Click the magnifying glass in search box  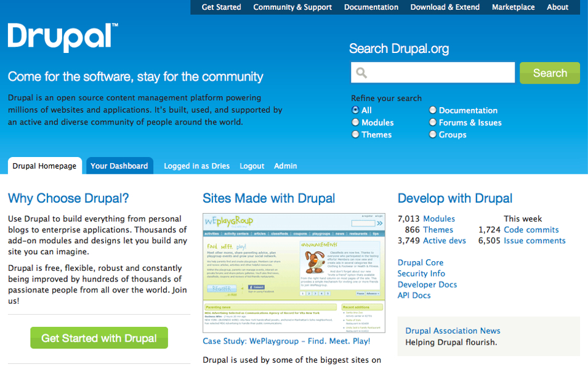click(x=360, y=72)
